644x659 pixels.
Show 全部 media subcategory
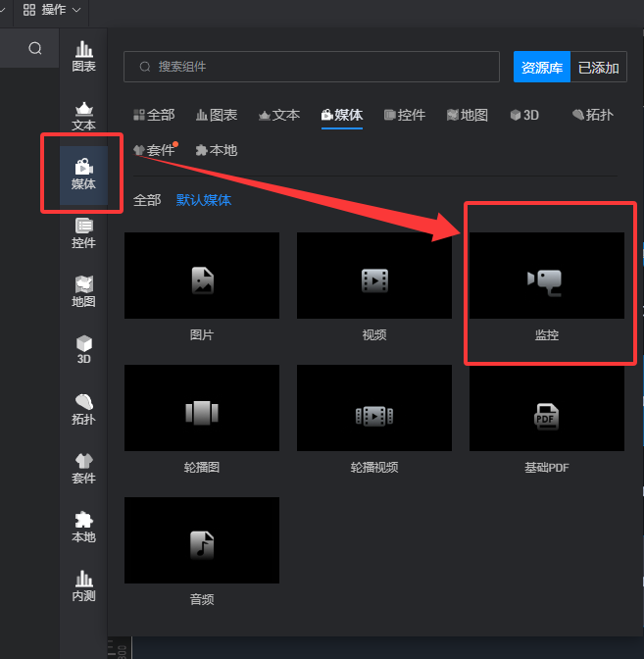coord(147,200)
